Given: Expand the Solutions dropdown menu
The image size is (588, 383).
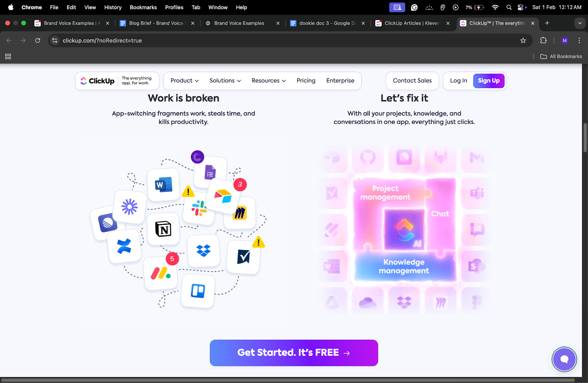Looking at the screenshot, I should [225, 81].
